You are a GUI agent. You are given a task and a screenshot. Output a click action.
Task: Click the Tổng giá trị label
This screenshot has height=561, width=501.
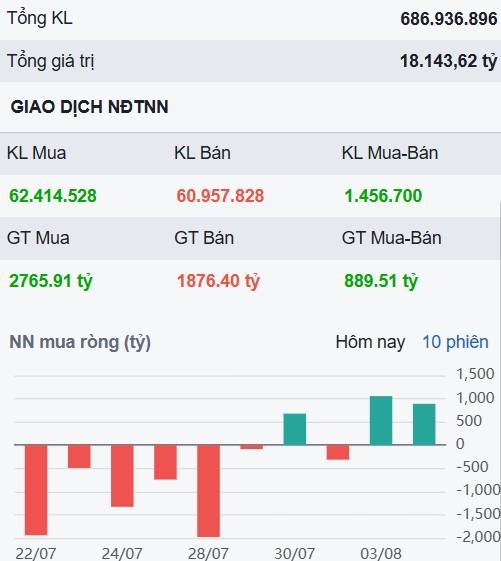(x=50, y=61)
